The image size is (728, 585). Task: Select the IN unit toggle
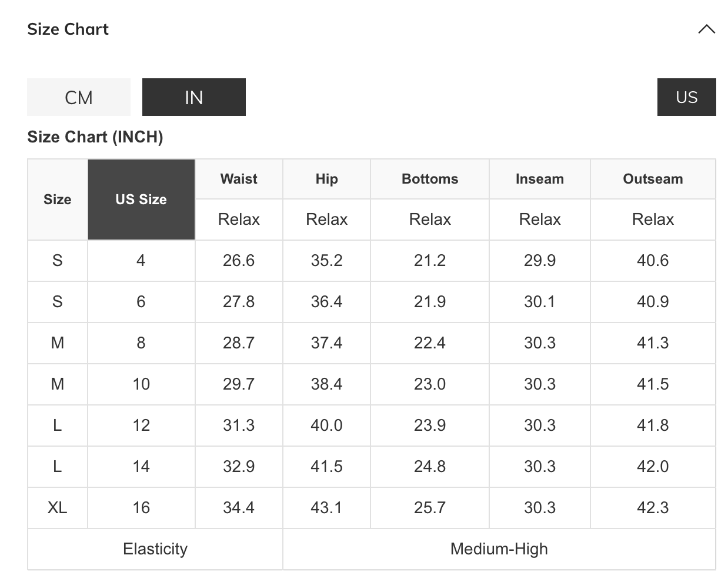(x=193, y=97)
